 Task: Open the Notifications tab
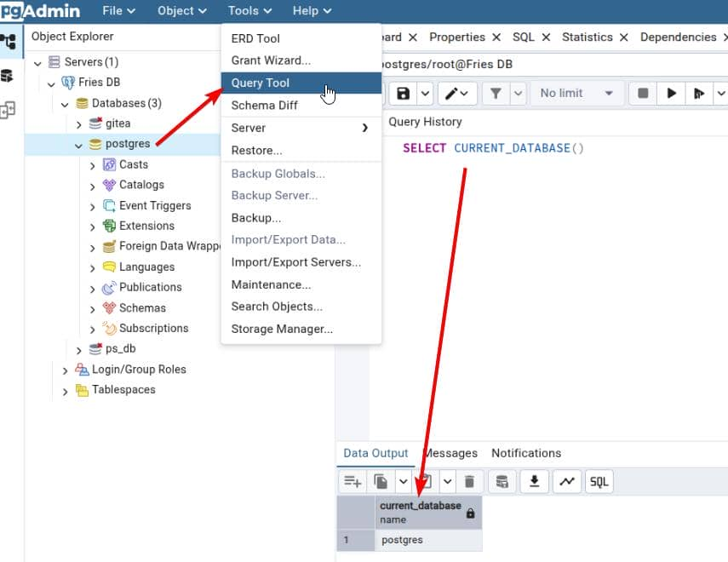tap(525, 453)
